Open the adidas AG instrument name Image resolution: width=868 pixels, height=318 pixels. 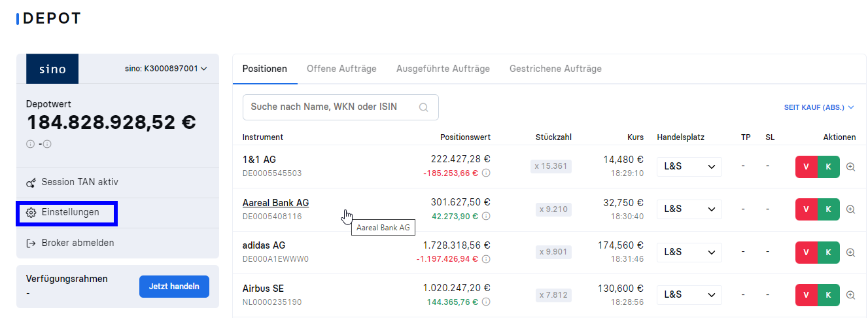[x=264, y=245]
